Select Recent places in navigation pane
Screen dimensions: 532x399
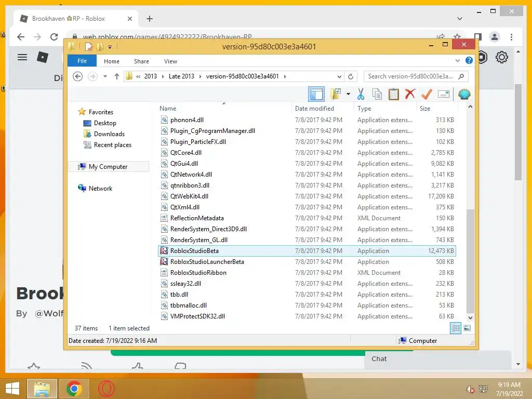(x=112, y=145)
